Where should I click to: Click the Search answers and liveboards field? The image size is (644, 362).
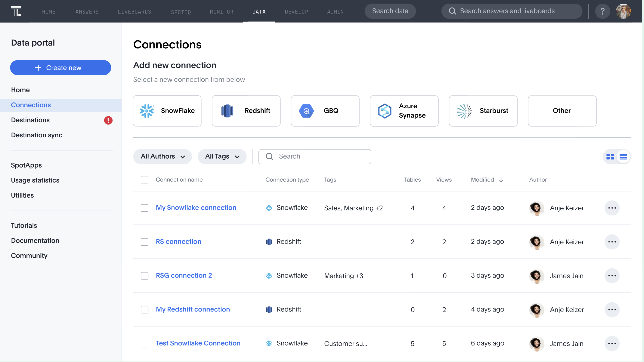click(511, 11)
